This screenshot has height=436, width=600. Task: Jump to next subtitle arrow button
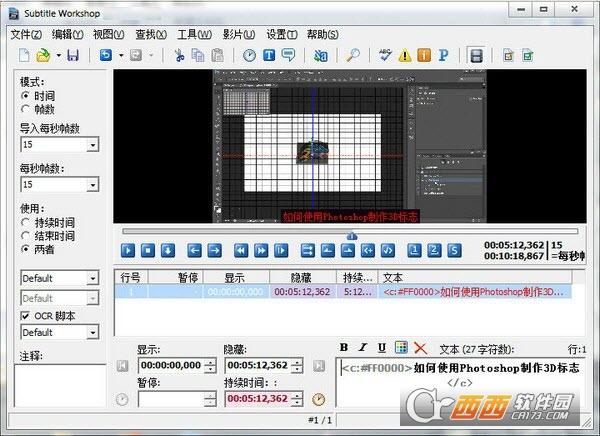click(x=214, y=251)
